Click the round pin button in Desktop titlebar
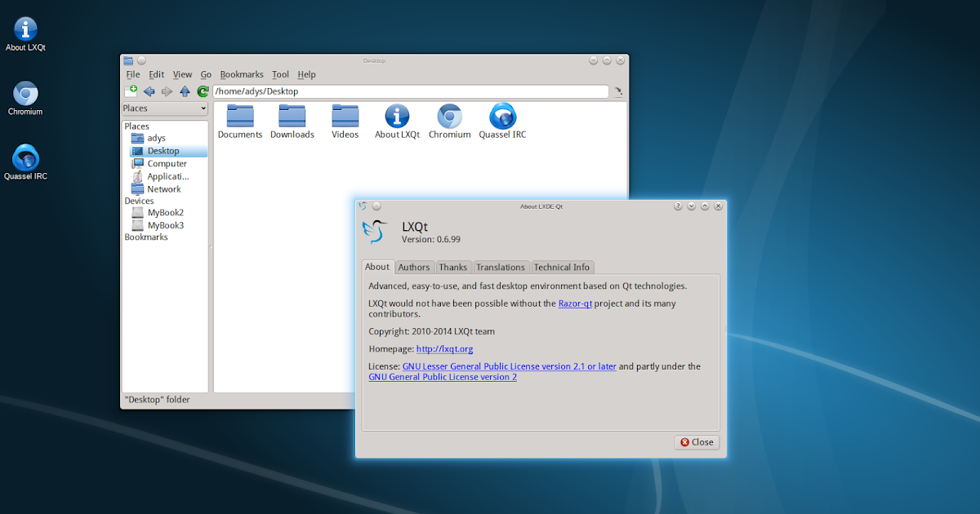Screen dimensions: 980x514 coord(141,60)
